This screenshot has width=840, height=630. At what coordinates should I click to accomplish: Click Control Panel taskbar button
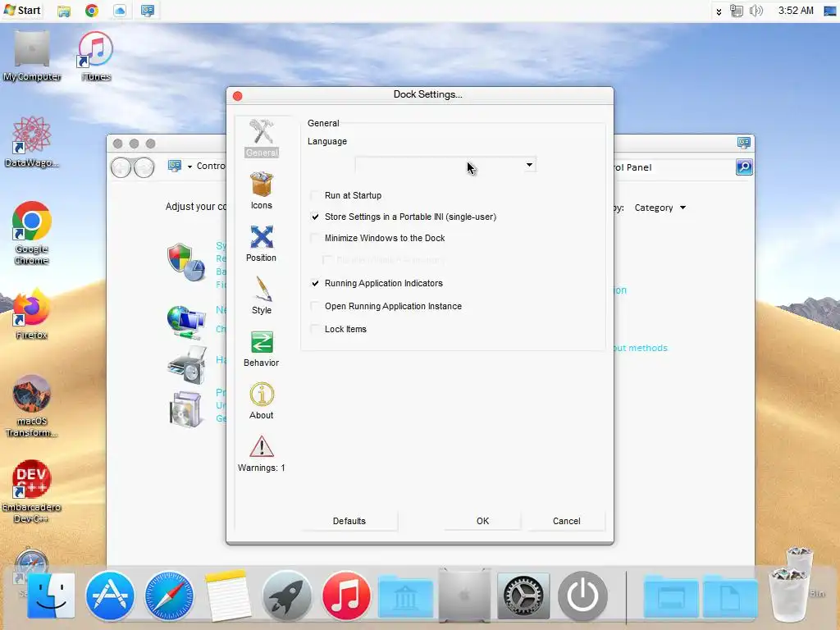tap(148, 11)
